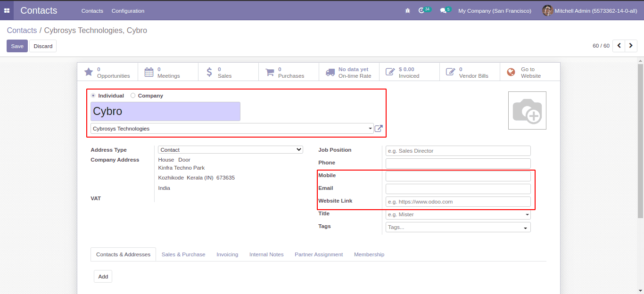Click the On-time Rate truck icon

[x=330, y=72]
